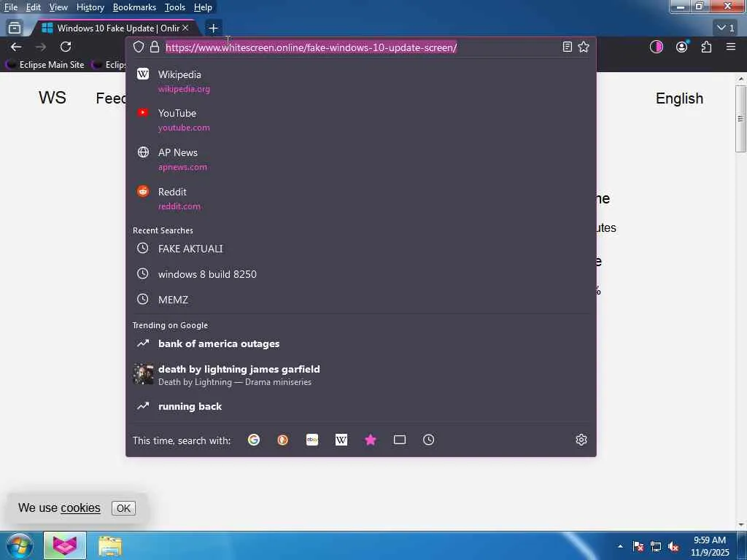Search with Google engine icon
747x560 pixels.
click(253, 440)
